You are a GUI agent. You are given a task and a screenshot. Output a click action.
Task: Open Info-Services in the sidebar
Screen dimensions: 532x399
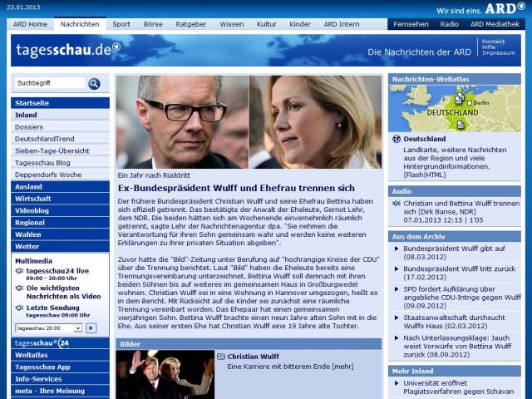click(x=61, y=379)
